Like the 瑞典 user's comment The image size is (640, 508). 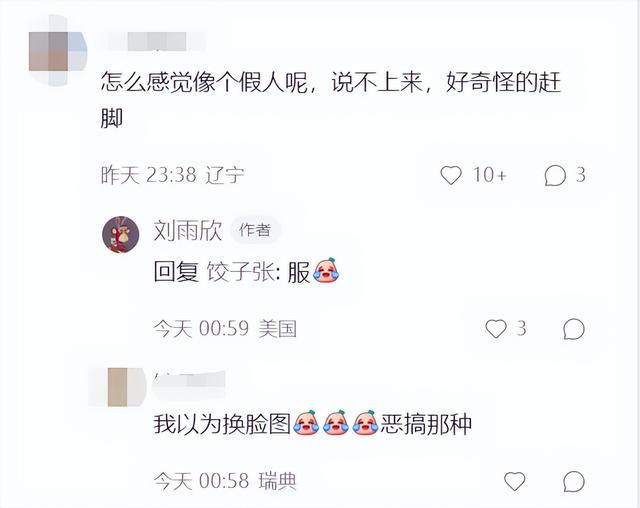click(x=515, y=481)
